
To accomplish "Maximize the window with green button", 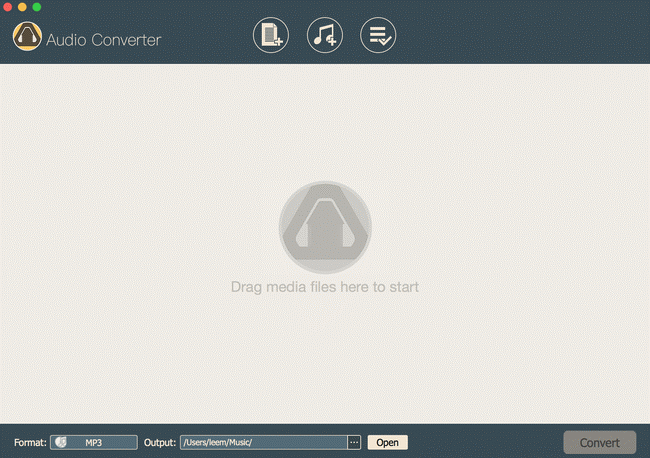I will (37, 7).
